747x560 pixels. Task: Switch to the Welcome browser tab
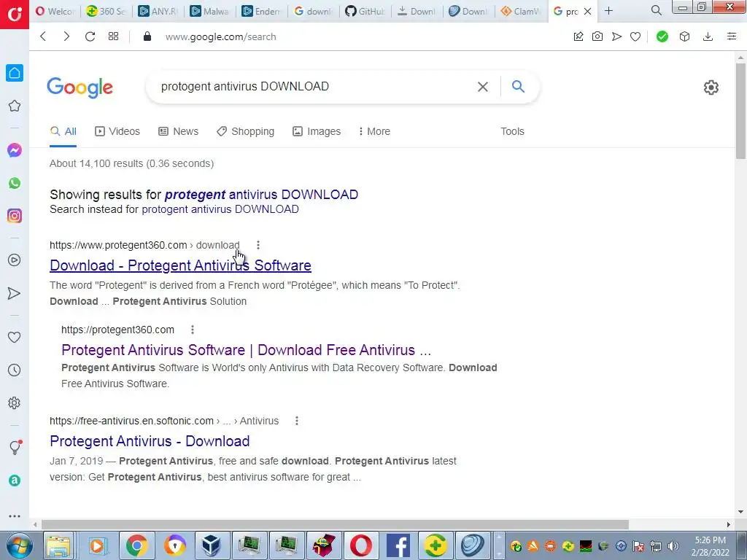55,11
